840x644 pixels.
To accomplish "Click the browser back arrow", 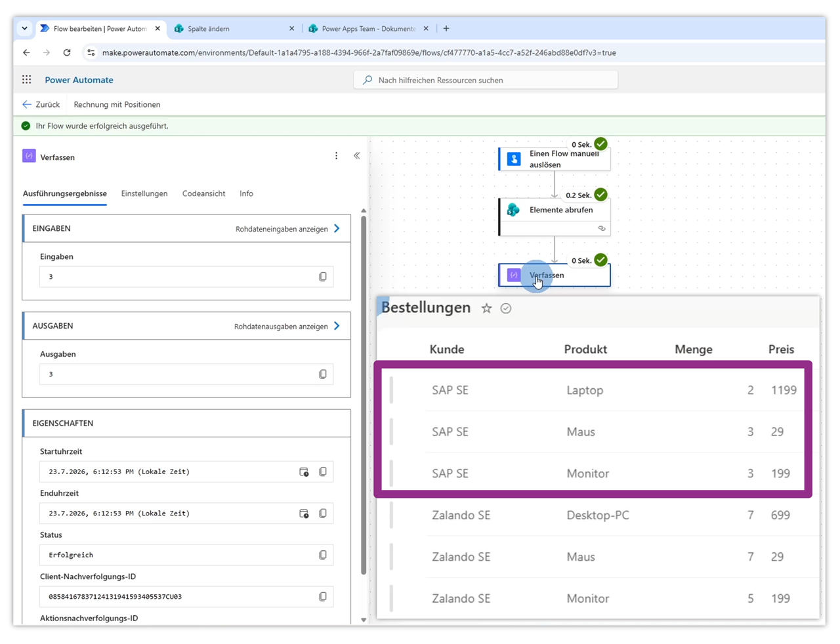I will click(x=26, y=52).
